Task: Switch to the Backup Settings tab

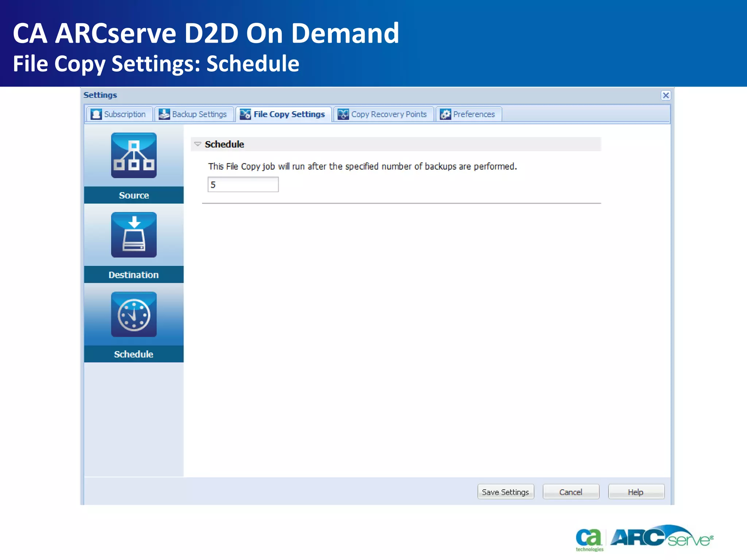Action: point(194,114)
